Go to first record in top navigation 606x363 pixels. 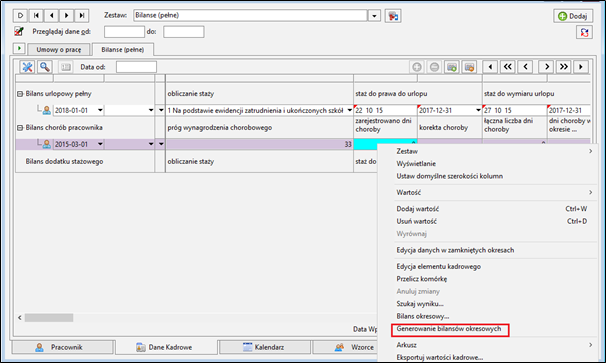36,15
